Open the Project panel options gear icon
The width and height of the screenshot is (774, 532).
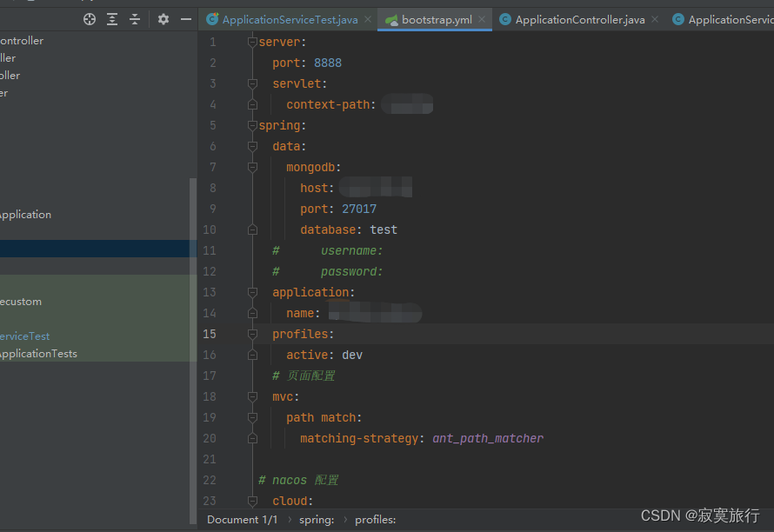[163, 18]
